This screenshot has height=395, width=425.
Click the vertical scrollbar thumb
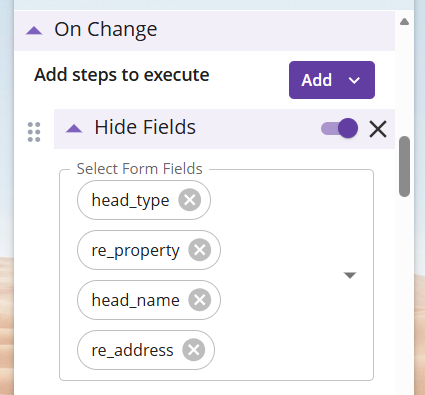[x=404, y=166]
